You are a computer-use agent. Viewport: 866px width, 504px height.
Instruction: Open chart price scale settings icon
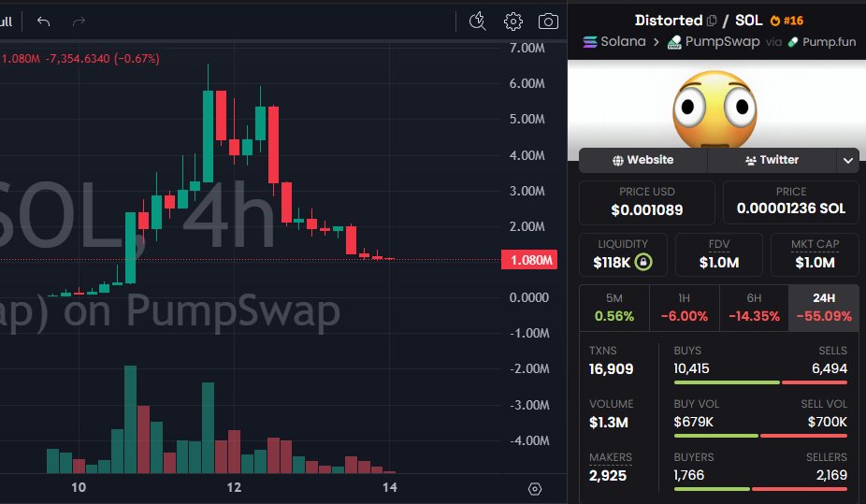[535, 489]
